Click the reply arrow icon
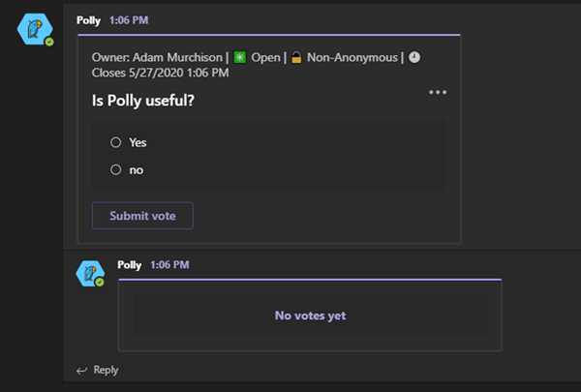This screenshot has height=392, width=581. coord(81,370)
